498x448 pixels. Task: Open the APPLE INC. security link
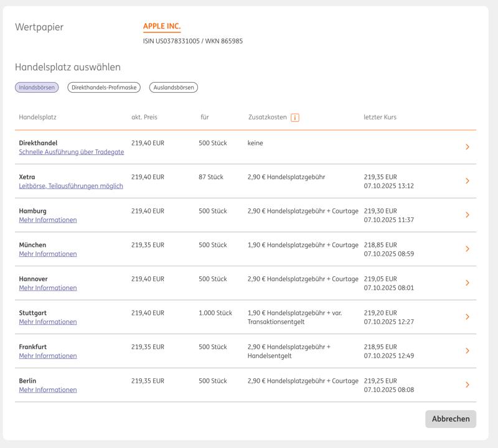pos(162,26)
